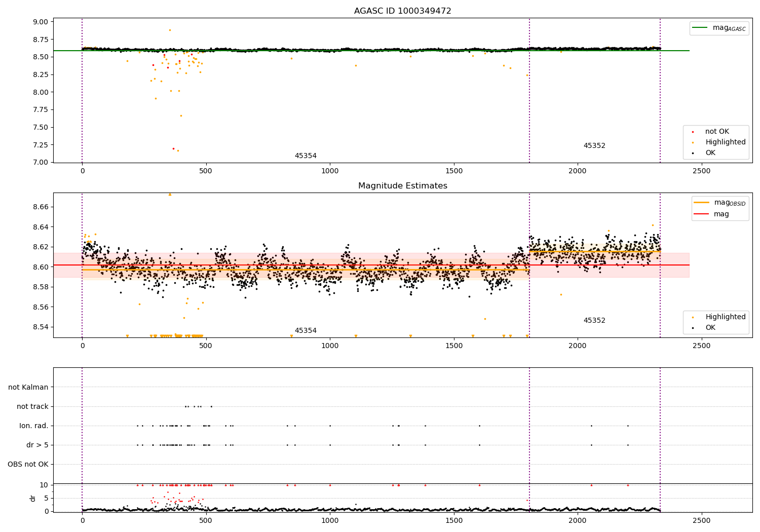Click the 'not Kalman' row label

point(28,388)
